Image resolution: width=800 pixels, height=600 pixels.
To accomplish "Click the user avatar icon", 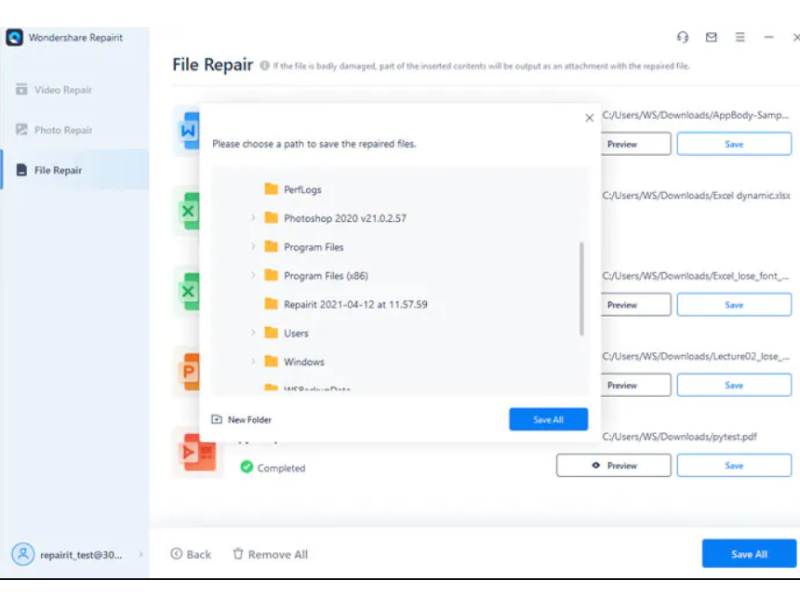I will pos(23,554).
